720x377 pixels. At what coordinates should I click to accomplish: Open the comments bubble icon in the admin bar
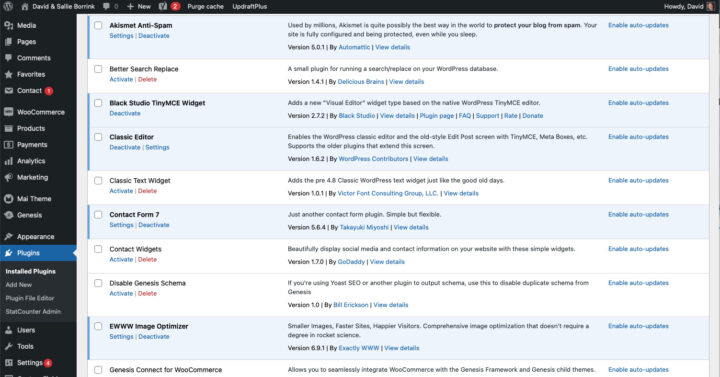(x=107, y=6)
